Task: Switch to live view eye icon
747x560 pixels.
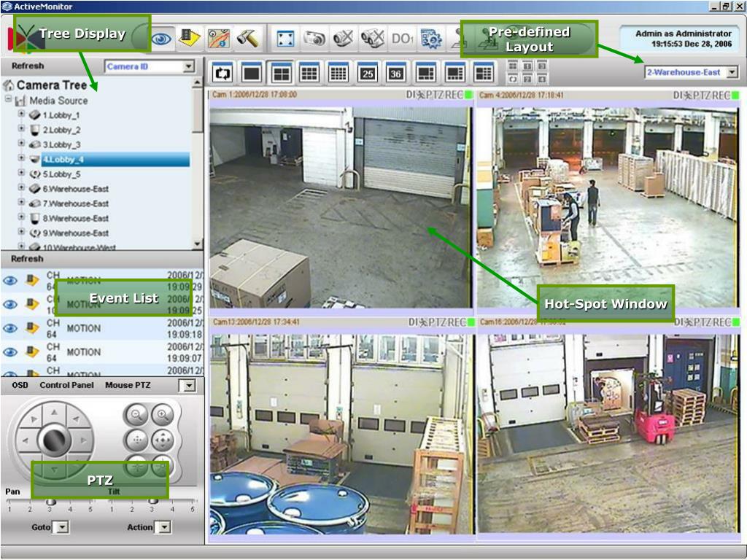Action: coord(161,38)
